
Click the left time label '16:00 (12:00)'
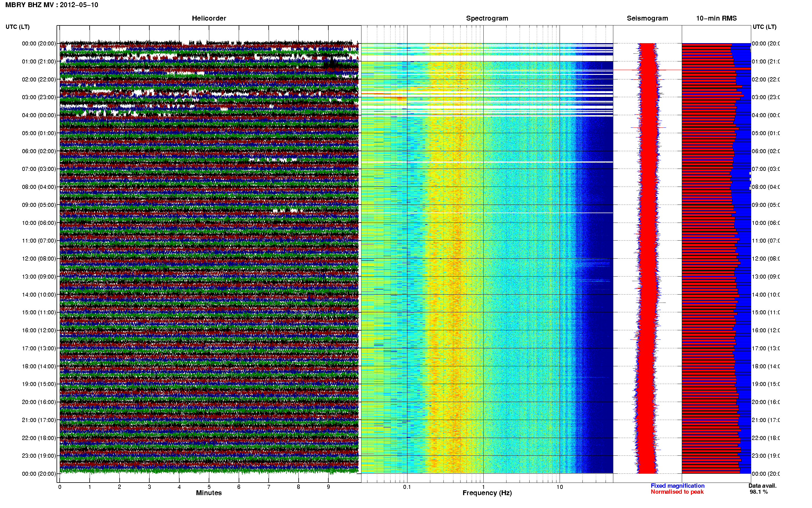[39, 330]
